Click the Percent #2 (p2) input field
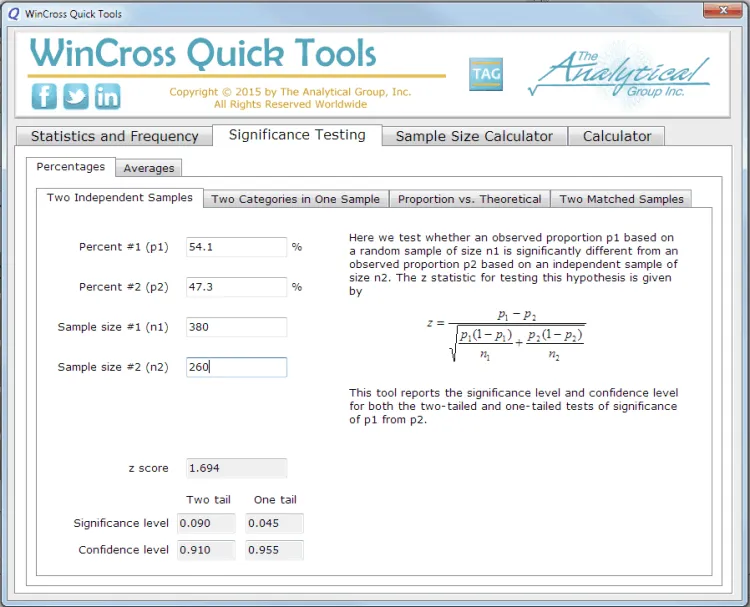The image size is (750, 607). tap(236, 287)
